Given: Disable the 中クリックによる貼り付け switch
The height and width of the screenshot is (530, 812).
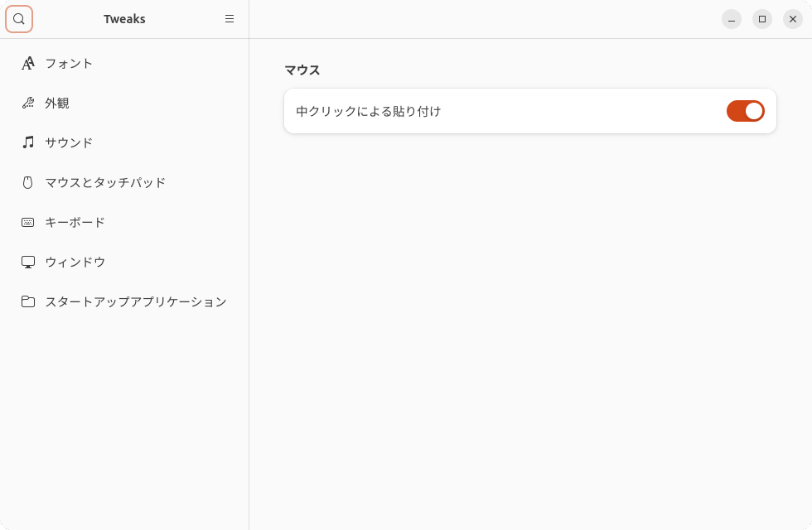Looking at the screenshot, I should pyautogui.click(x=745, y=111).
